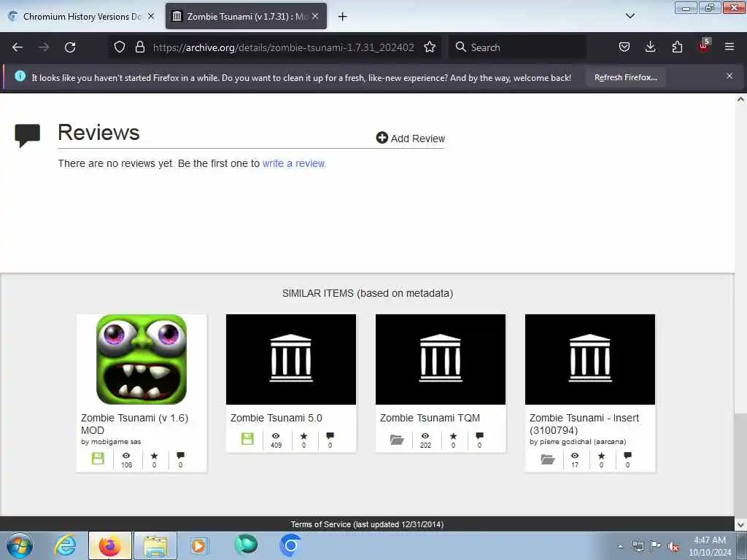
Task: Click the Zombie Tsunami 5.0 archive thumbnail
Action: click(291, 359)
